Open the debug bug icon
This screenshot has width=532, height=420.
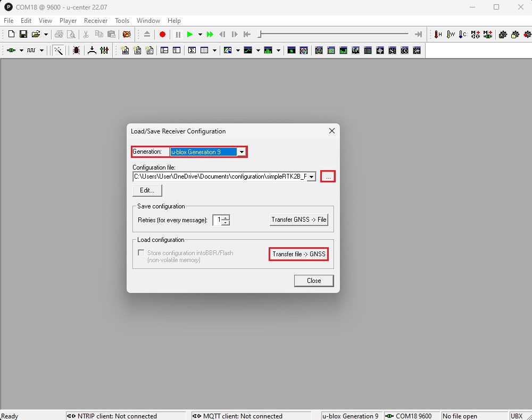pos(76,51)
